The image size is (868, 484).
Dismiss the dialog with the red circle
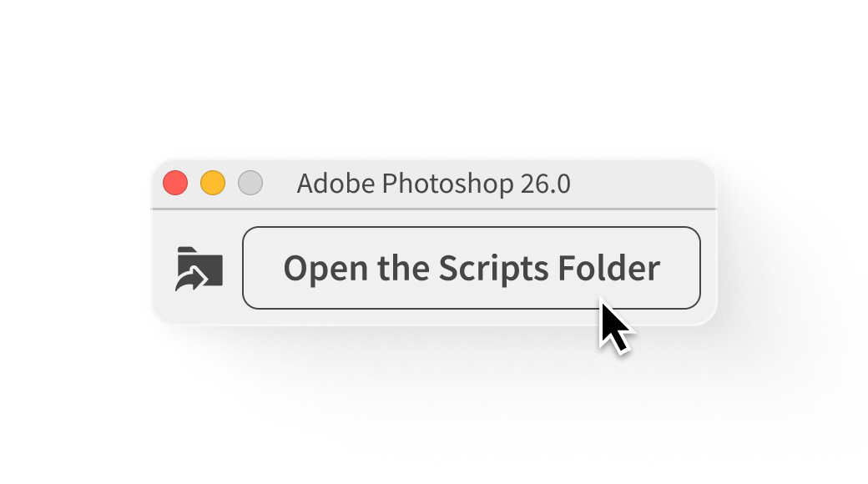point(175,183)
